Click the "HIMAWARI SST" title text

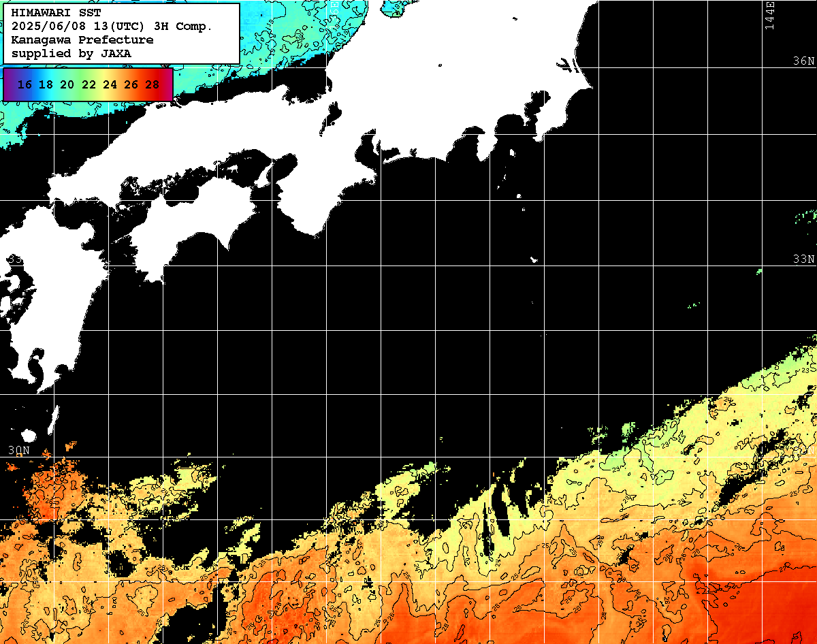[x=56, y=13]
